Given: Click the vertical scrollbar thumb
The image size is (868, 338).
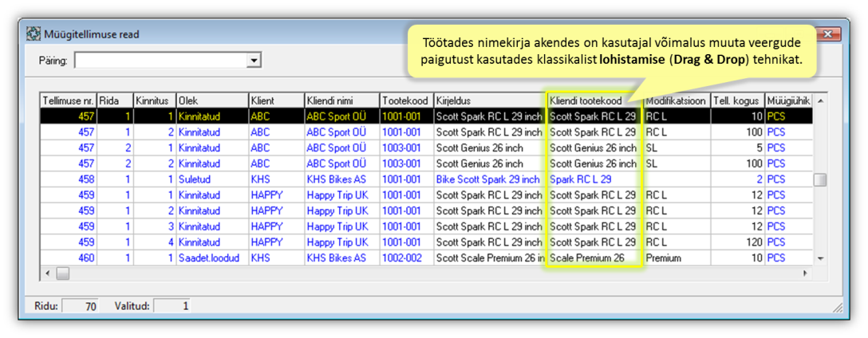Looking at the screenshot, I should point(820,180).
